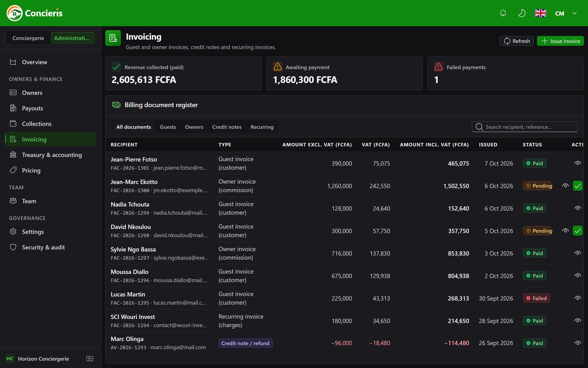Open Owners in sidebar
Screen dimensions: 588x368
coord(51,93)
